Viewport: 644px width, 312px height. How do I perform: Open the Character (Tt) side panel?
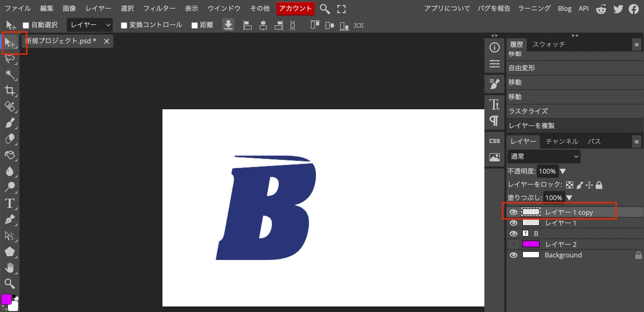click(x=494, y=104)
